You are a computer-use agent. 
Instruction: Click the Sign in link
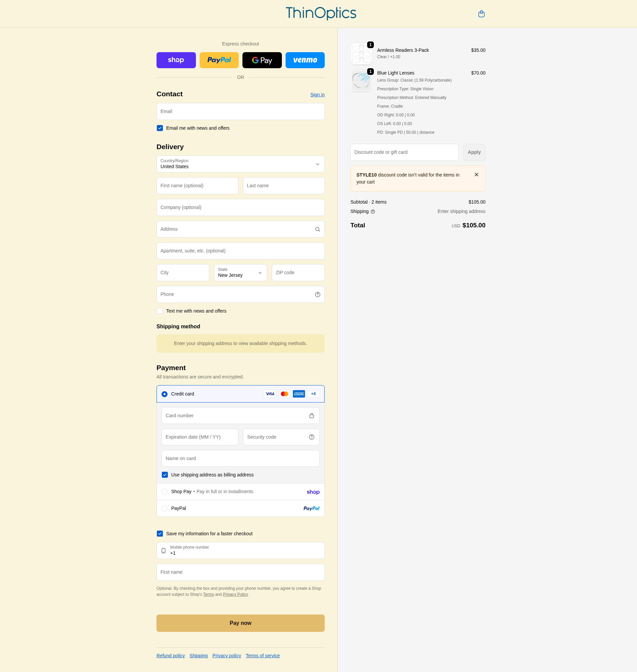[317, 95]
